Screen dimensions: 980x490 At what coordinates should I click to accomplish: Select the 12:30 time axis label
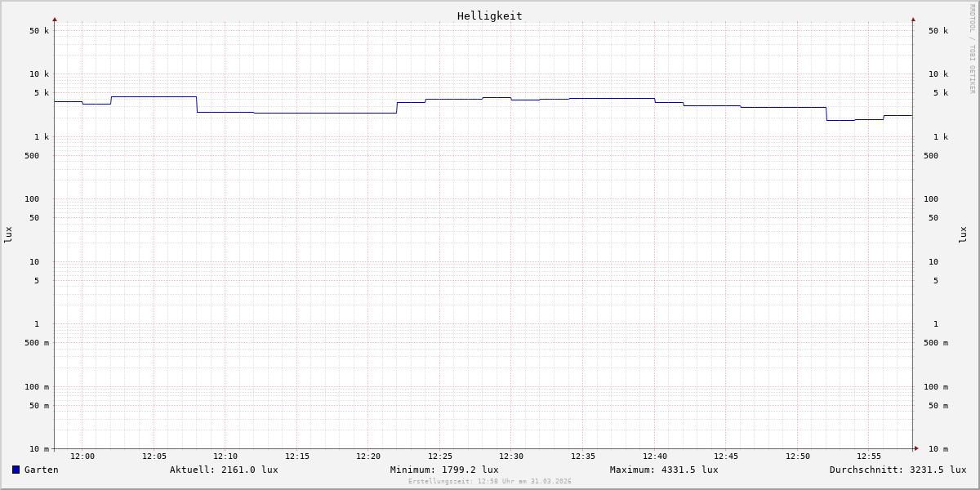(511, 457)
